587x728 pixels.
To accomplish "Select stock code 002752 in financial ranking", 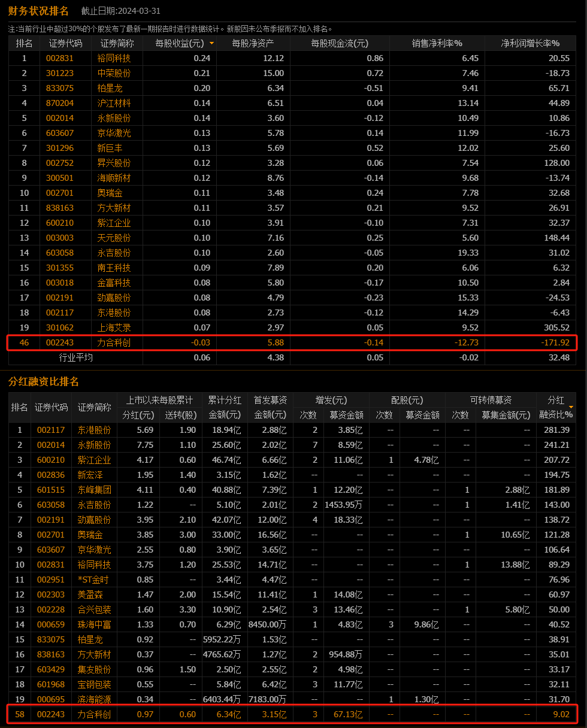I will coord(60,163).
